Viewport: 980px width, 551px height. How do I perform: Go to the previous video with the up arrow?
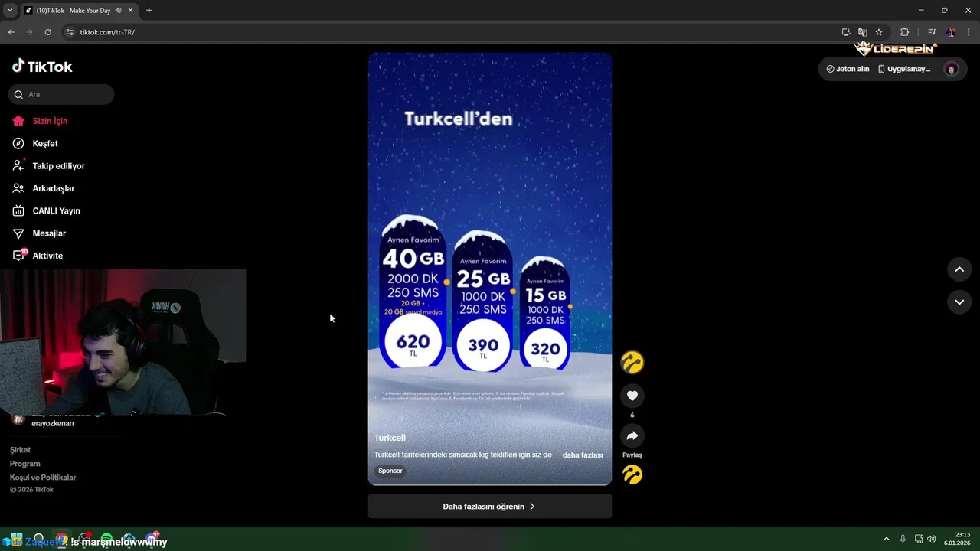click(x=959, y=269)
